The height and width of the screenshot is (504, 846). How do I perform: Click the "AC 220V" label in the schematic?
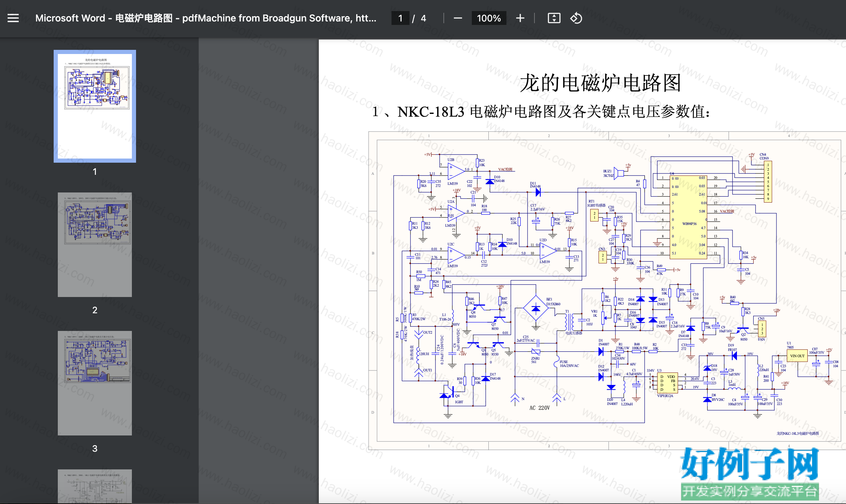pyautogui.click(x=540, y=408)
